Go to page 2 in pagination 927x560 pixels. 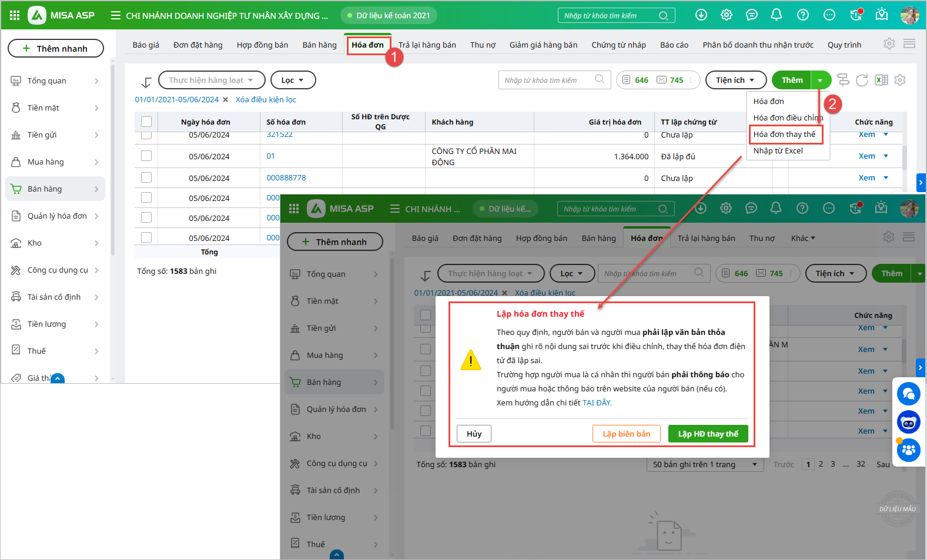tap(821, 464)
